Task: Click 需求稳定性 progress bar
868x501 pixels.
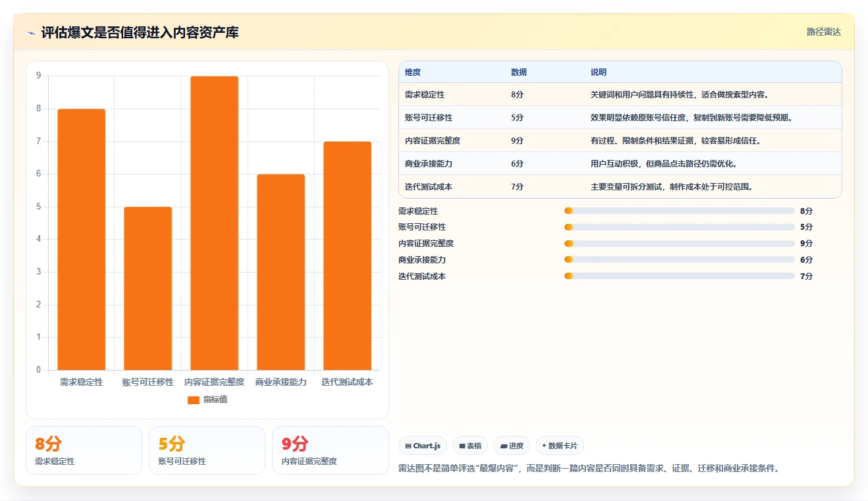Action: tap(679, 211)
